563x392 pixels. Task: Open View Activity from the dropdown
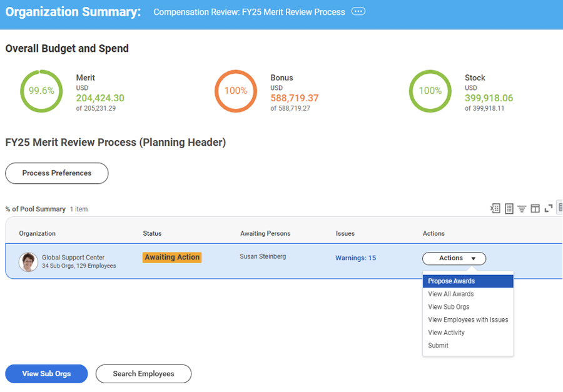[x=446, y=333]
